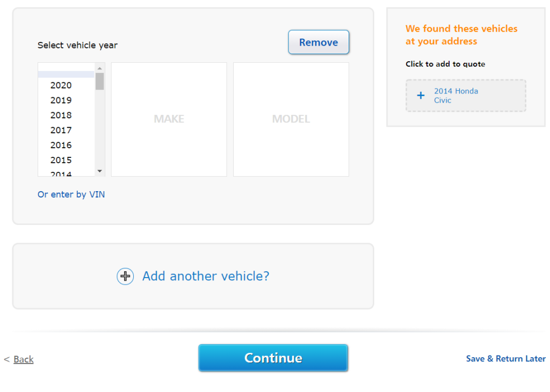
Task: Click the year list scroll down arrow
Action: tap(99, 171)
